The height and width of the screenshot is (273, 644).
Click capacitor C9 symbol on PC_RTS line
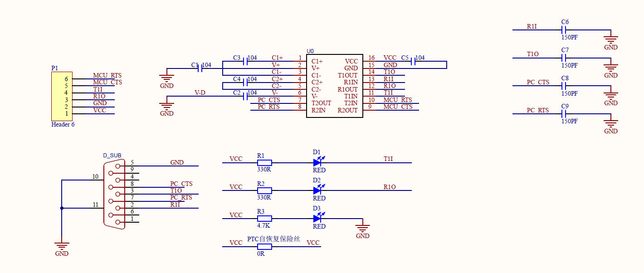564,114
